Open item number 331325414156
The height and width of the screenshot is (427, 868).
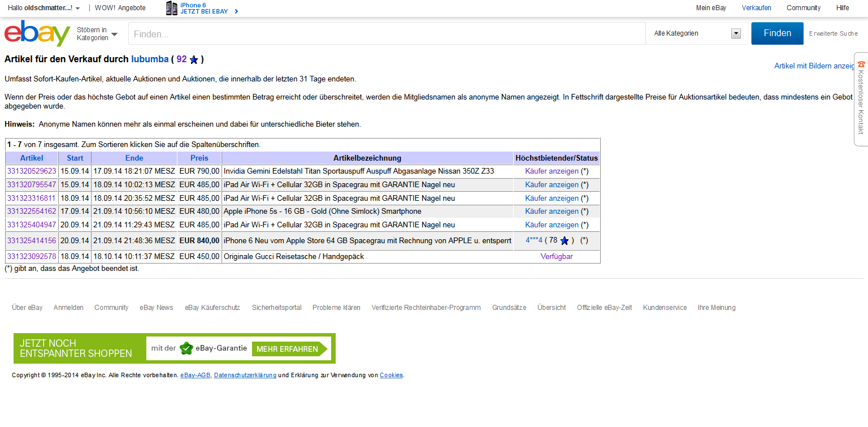point(32,241)
